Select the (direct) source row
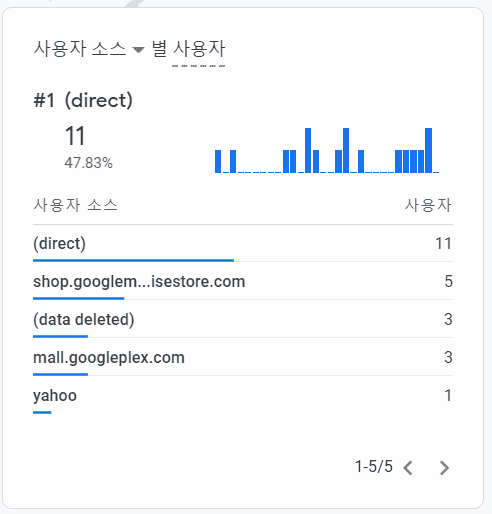Viewport: 492px width, 514px height. (243, 243)
